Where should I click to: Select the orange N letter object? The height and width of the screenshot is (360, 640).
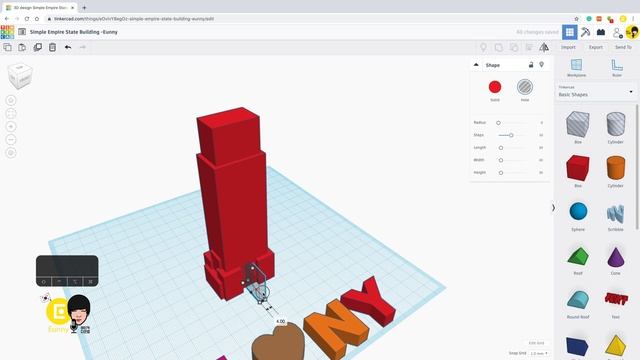336,329
